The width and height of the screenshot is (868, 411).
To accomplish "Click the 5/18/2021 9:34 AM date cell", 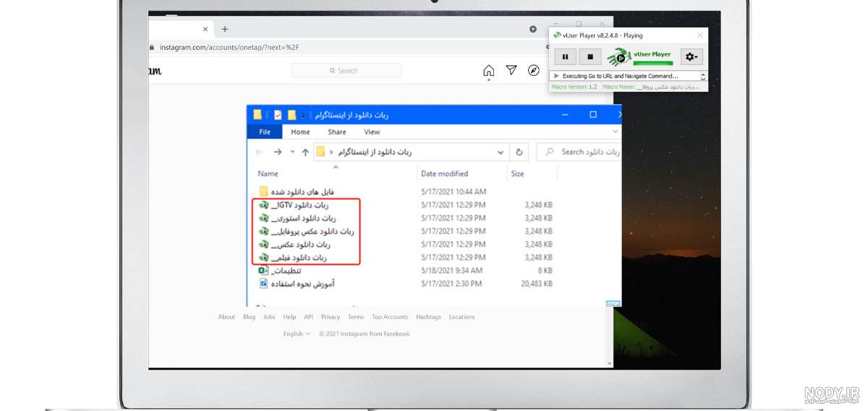I will (x=451, y=271).
